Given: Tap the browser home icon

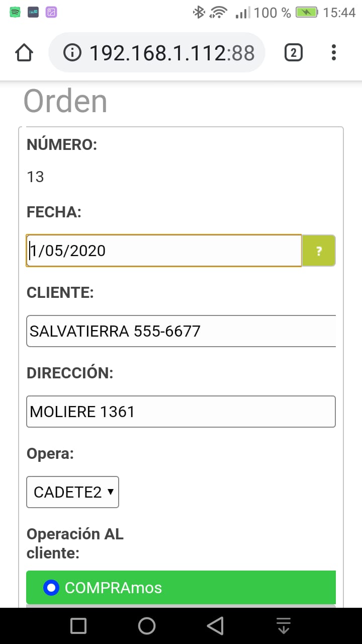Looking at the screenshot, I should [24, 52].
